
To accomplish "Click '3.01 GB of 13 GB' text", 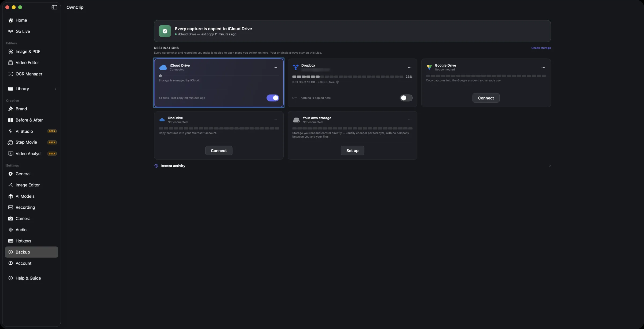I will tap(303, 82).
